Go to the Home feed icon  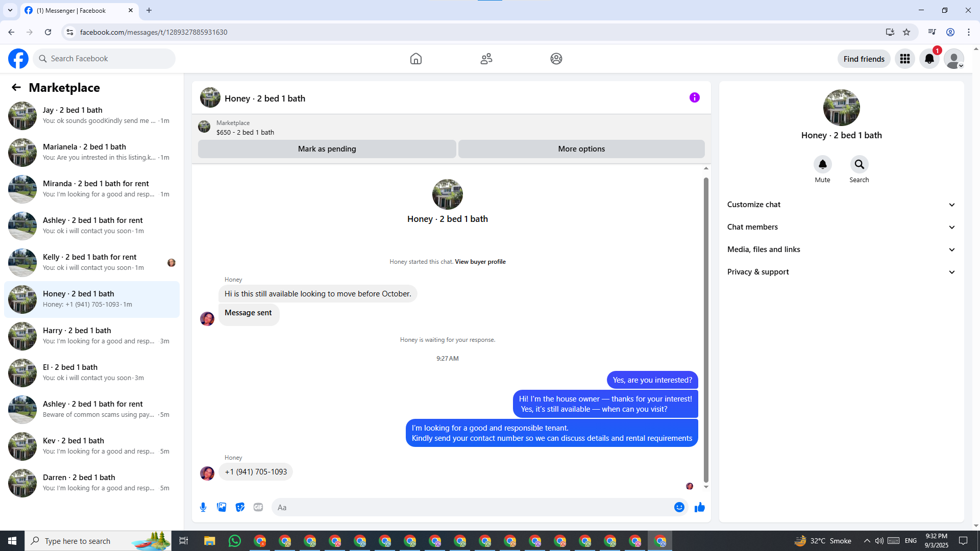[416, 59]
